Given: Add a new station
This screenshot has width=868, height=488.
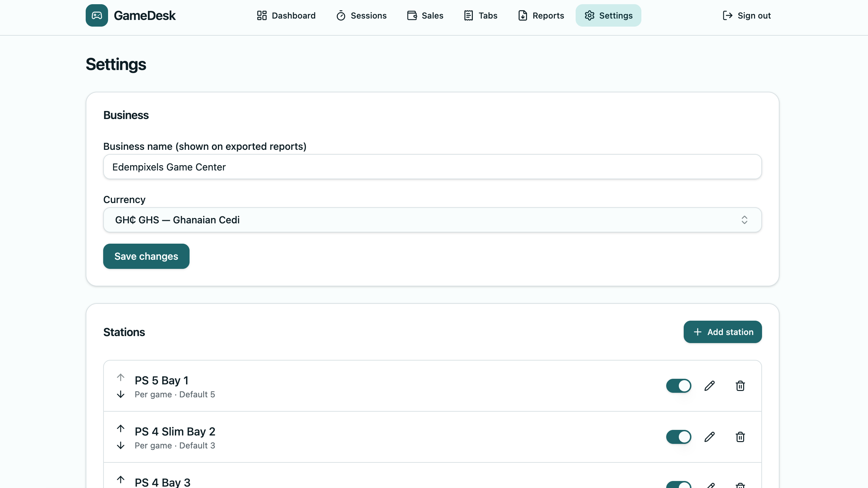Looking at the screenshot, I should [723, 332].
